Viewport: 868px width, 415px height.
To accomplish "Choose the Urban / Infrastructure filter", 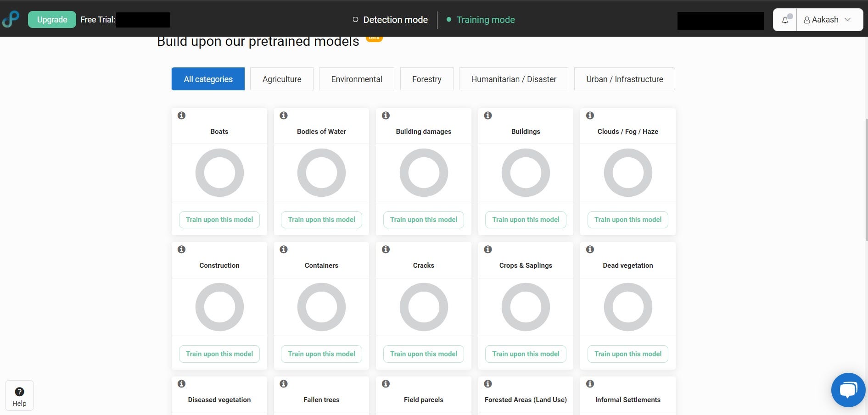I will [x=624, y=79].
